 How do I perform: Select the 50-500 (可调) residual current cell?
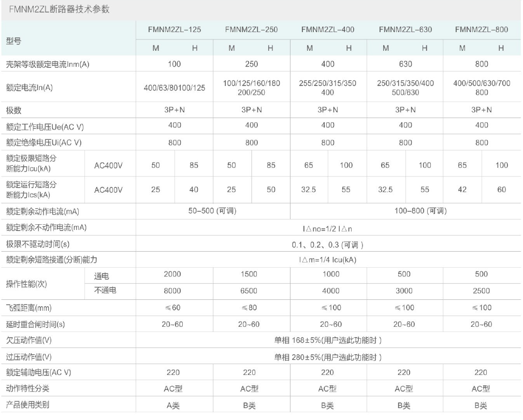pyautogui.click(x=213, y=211)
